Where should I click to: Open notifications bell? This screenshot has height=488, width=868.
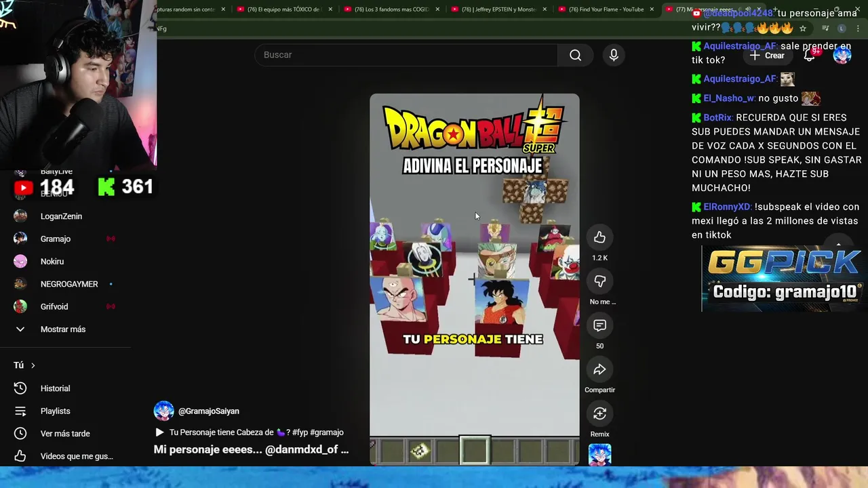tap(810, 56)
